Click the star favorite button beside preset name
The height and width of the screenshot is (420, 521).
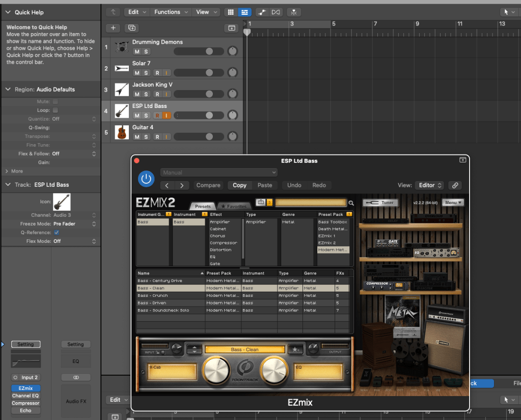coord(294,349)
